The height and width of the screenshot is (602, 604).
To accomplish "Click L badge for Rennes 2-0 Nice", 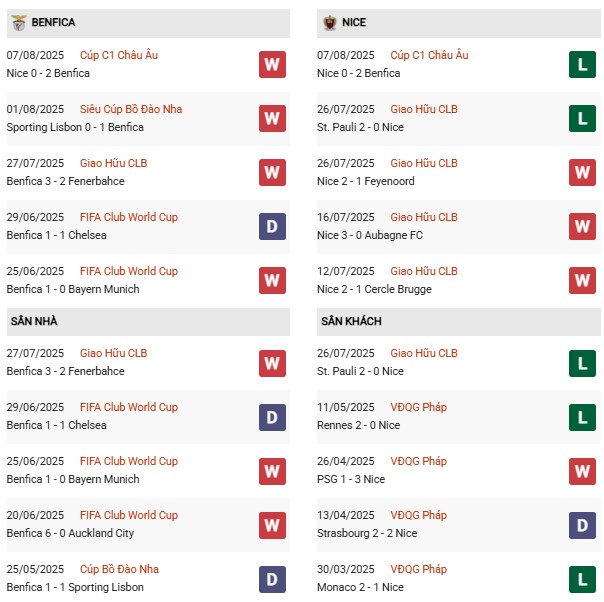I will [x=582, y=416].
